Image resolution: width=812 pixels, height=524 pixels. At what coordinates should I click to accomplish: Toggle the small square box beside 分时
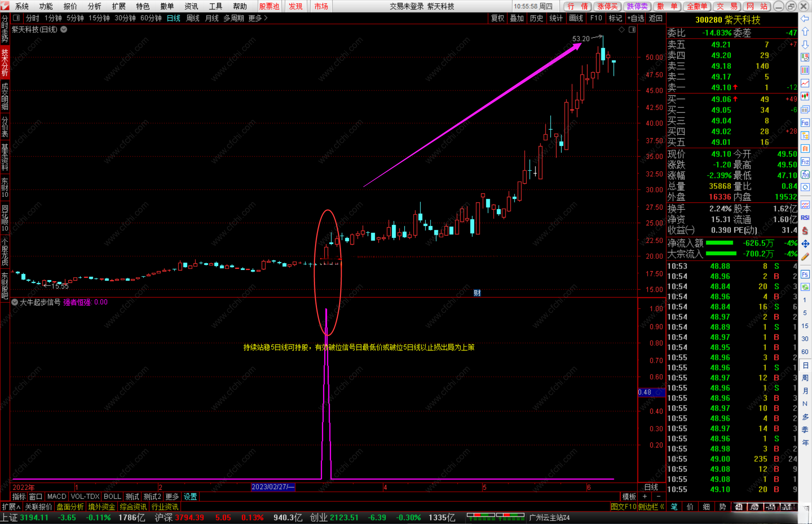(17, 18)
